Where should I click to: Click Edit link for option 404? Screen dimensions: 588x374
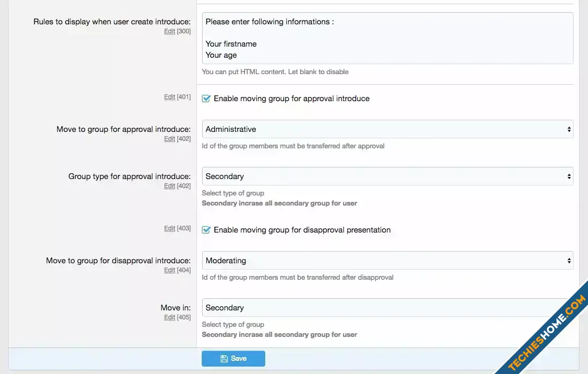tap(169, 270)
